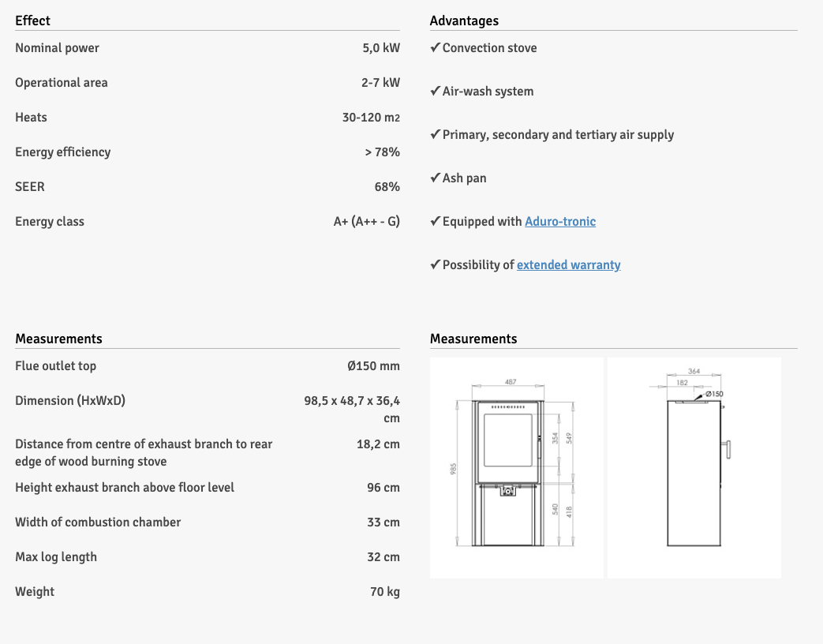Click the checkmark beside Convection stove
This screenshot has width=823, height=644.
(435, 48)
